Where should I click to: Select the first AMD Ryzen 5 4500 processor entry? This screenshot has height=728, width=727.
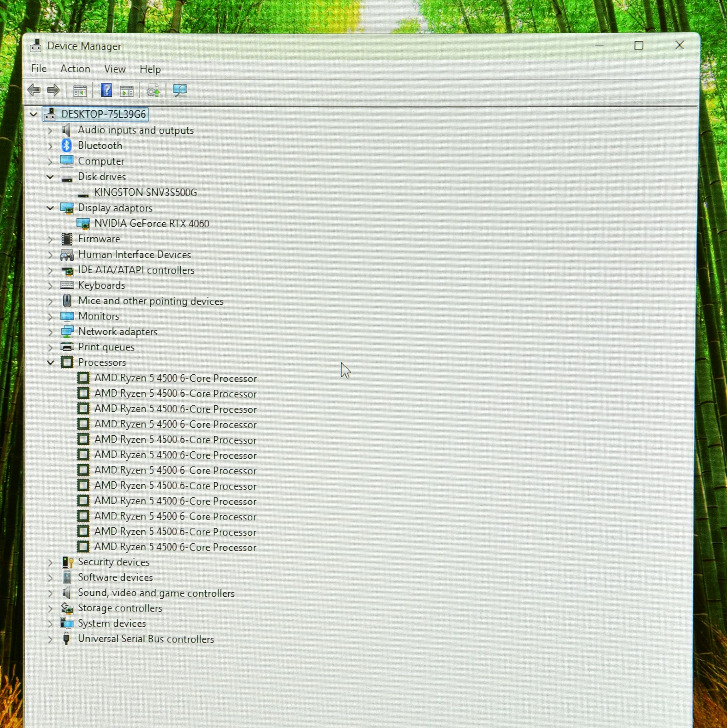176,378
